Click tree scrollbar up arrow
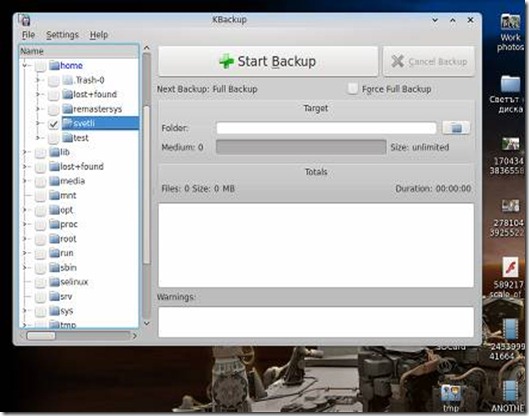Viewport: 529px width, 416px height. (147, 48)
